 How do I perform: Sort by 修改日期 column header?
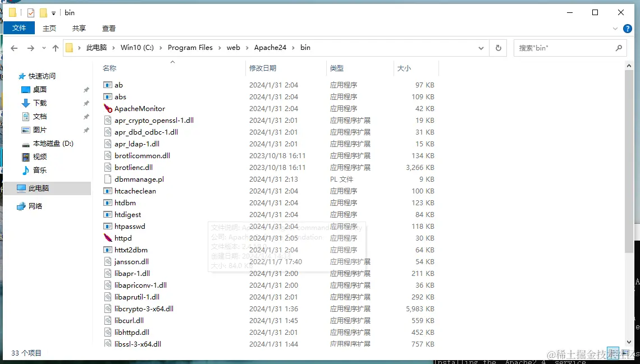pos(262,68)
